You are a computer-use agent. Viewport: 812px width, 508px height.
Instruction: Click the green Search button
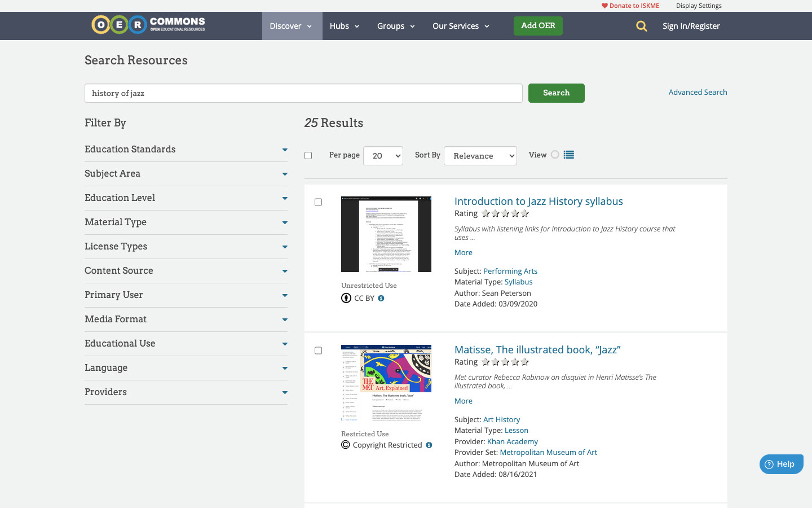tap(556, 93)
